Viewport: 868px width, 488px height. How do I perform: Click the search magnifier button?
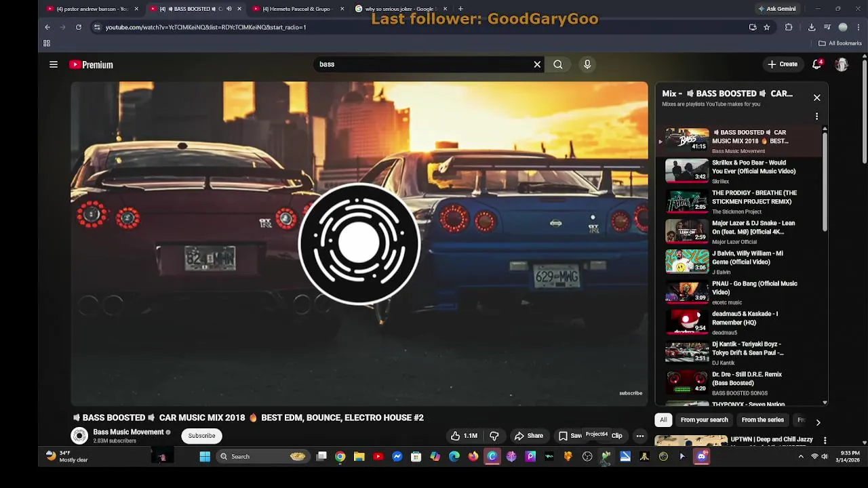coord(557,64)
